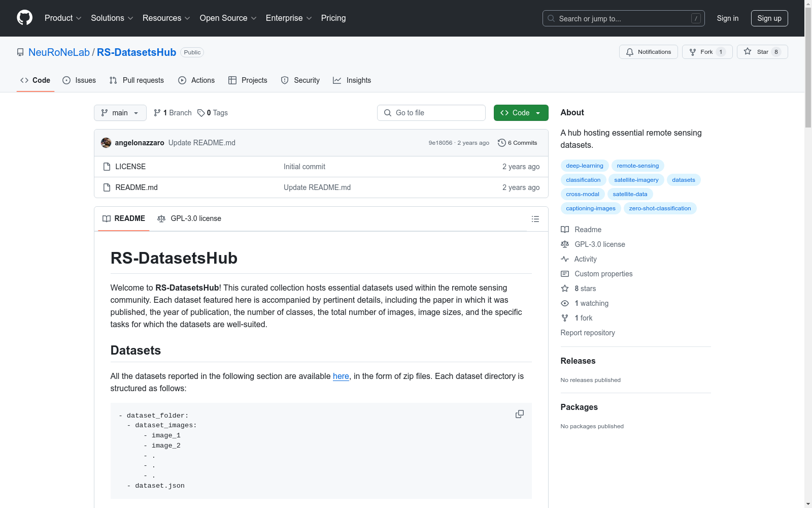Open the angelonazzaro profile link
Image resolution: width=812 pixels, height=508 pixels.
point(140,143)
